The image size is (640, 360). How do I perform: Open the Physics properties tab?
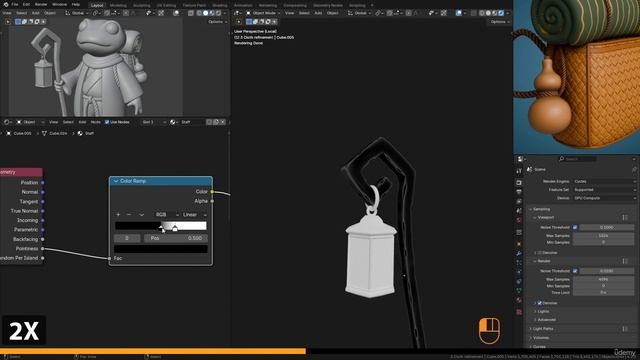coord(519,272)
